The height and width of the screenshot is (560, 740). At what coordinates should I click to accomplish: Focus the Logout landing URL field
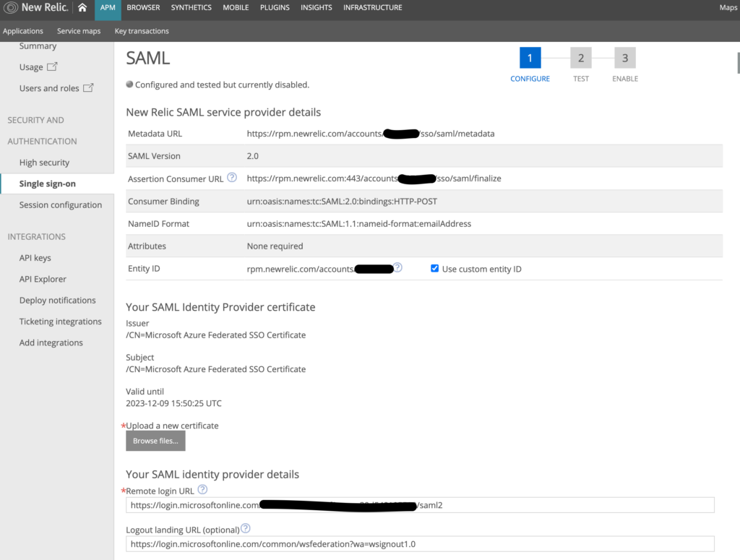[420, 543]
